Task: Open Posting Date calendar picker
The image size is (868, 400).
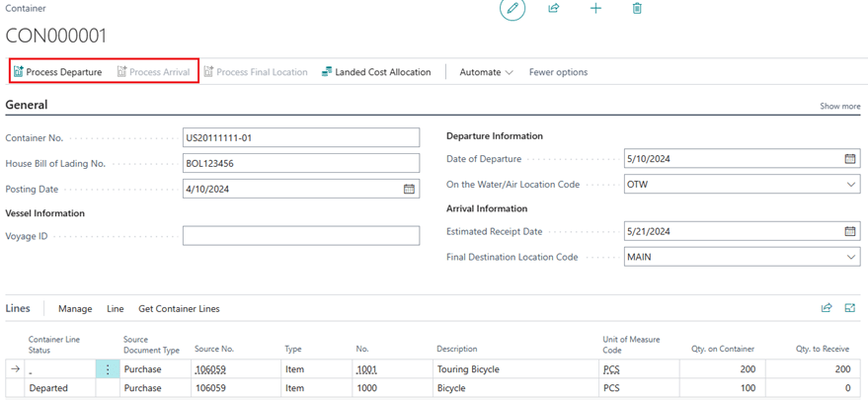Action: click(x=409, y=189)
